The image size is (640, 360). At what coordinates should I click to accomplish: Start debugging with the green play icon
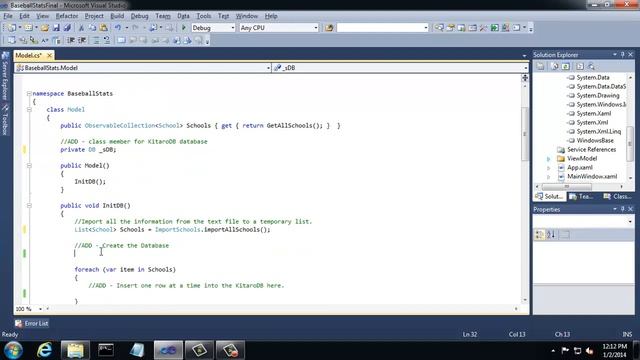184,28
